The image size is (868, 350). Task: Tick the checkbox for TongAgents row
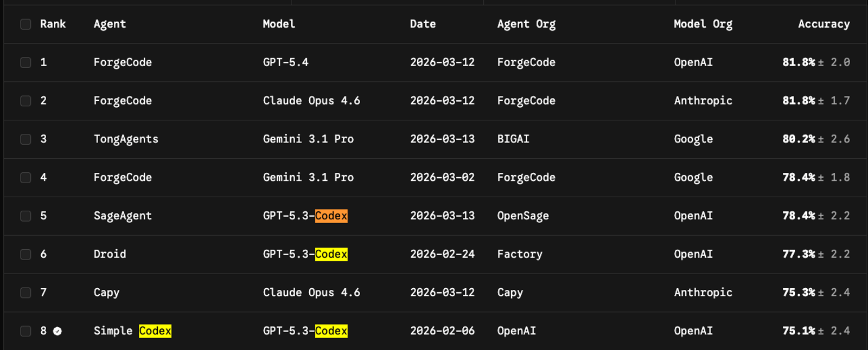click(x=25, y=139)
